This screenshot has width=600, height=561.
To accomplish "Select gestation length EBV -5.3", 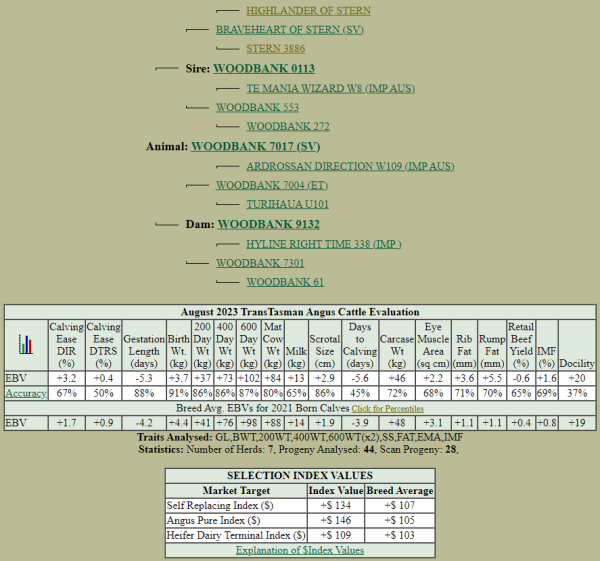I will [144, 378].
